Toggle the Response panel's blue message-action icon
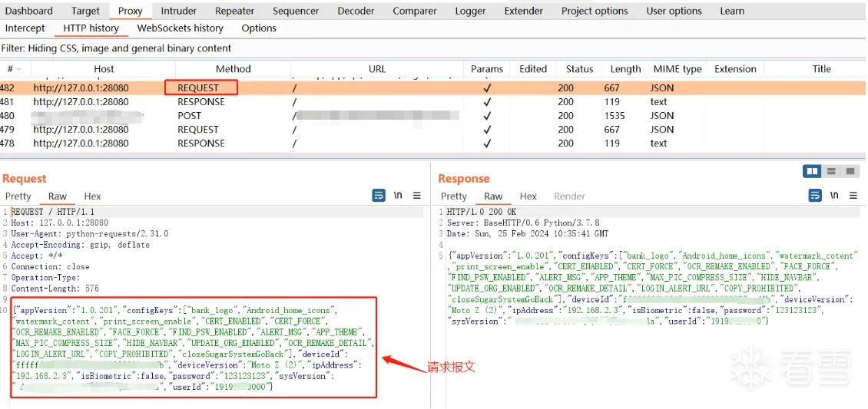868x409 pixels. pos(815,196)
